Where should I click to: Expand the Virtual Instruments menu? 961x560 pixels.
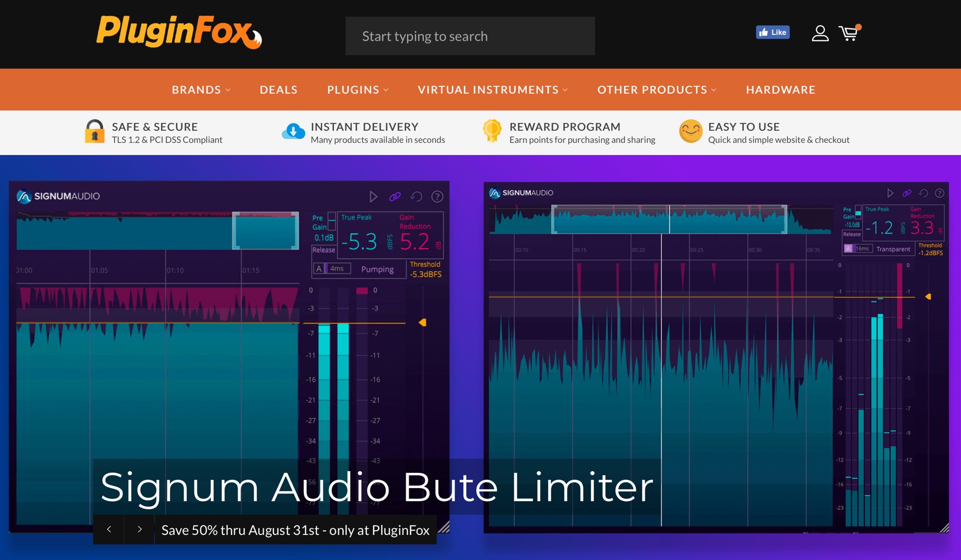[492, 90]
